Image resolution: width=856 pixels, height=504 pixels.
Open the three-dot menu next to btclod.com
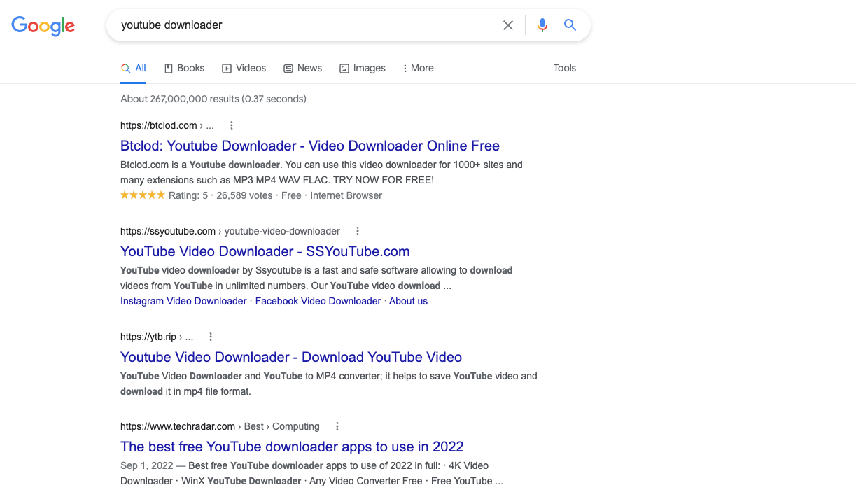tap(231, 125)
